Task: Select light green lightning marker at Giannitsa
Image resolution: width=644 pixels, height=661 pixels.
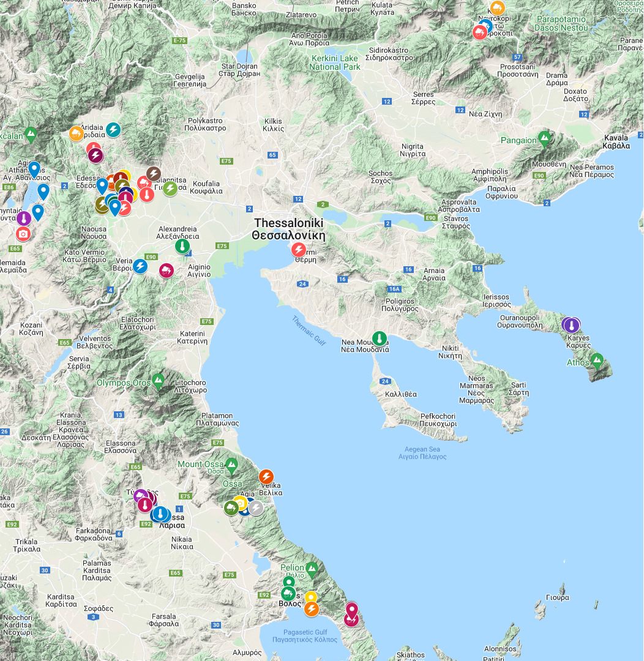Action: [x=170, y=189]
